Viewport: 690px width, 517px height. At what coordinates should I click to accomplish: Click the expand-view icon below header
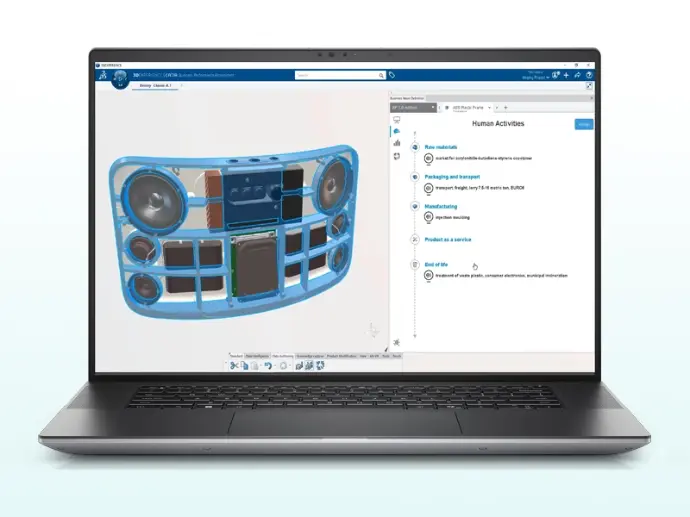pos(589,86)
